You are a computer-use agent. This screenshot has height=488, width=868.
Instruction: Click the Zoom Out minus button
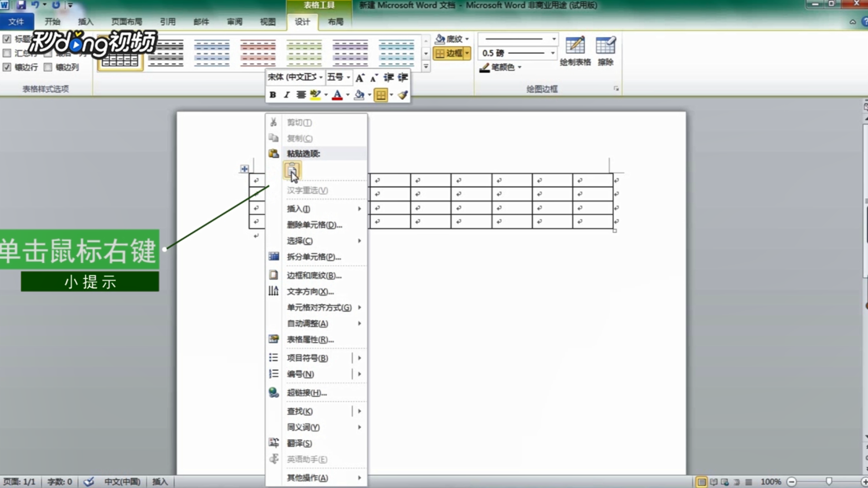(x=792, y=482)
